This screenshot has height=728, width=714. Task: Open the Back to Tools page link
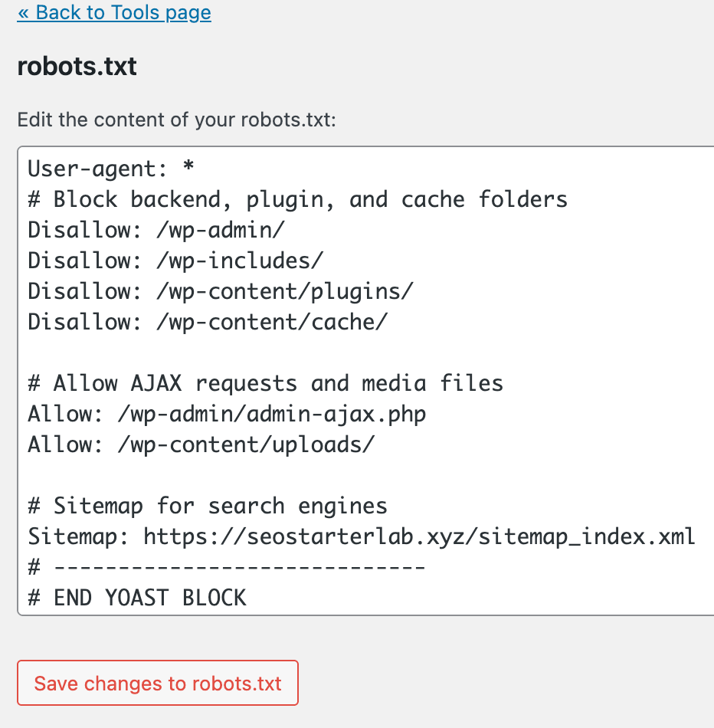coord(113,13)
